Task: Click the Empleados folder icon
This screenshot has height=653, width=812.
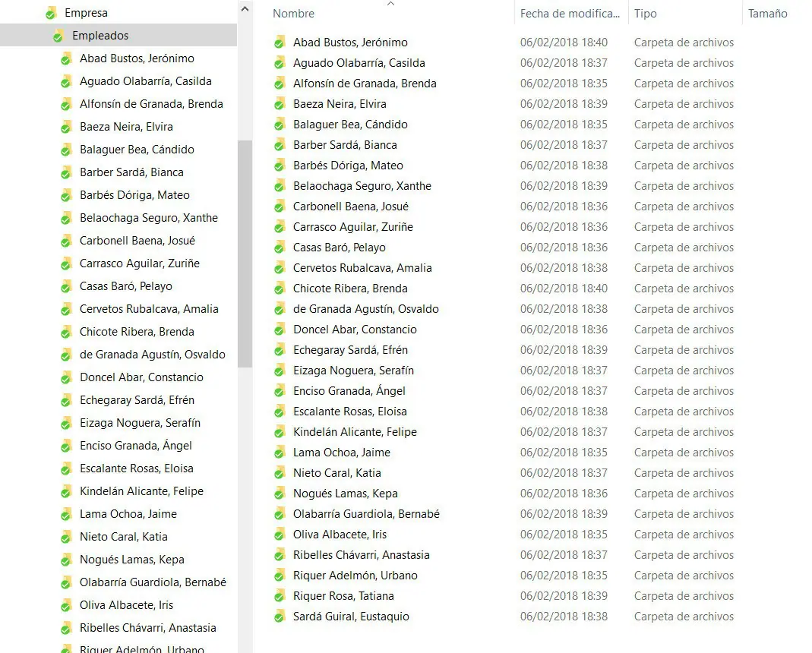Action: pyautogui.click(x=58, y=35)
